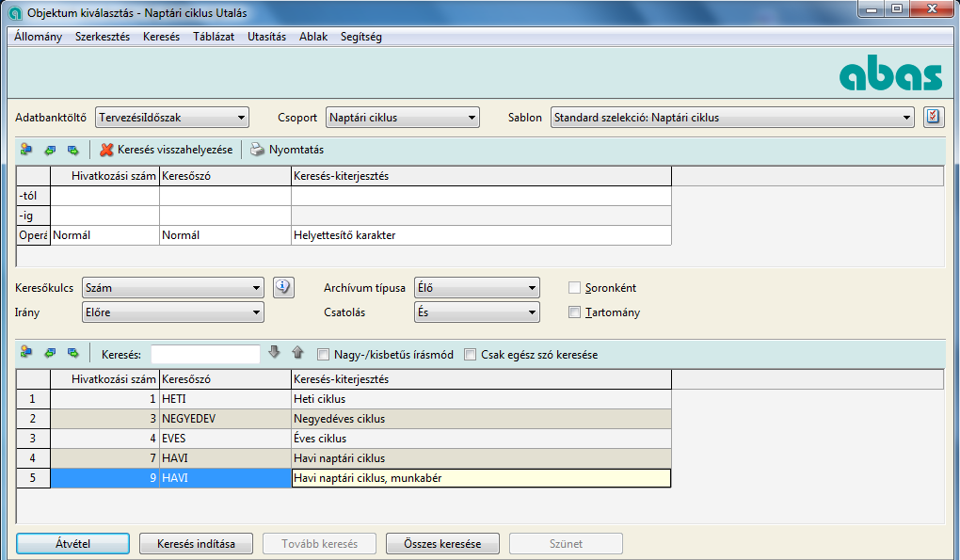Open the Segítség menu
Viewport: 960px width, 560px height.
click(361, 37)
